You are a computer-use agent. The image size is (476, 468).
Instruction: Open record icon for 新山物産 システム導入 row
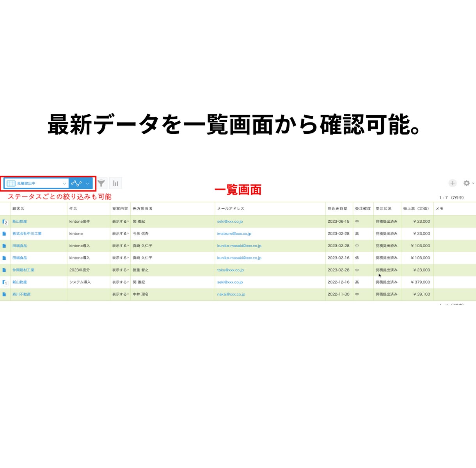5,282
